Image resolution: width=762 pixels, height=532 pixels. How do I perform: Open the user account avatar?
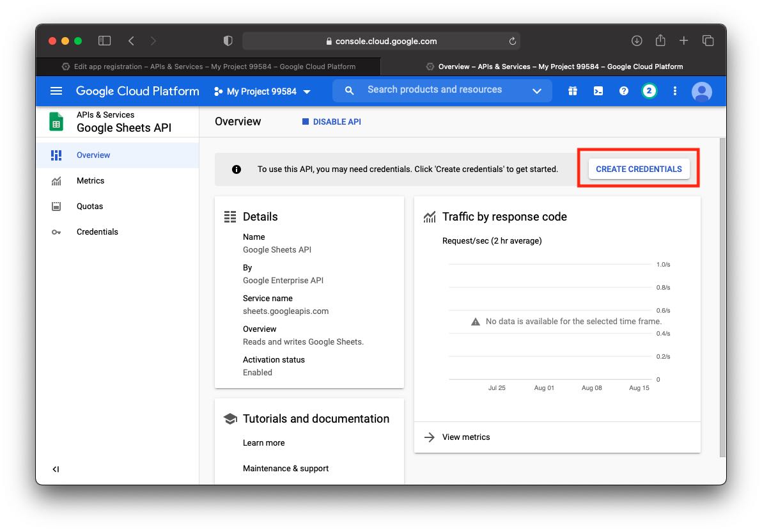701,91
